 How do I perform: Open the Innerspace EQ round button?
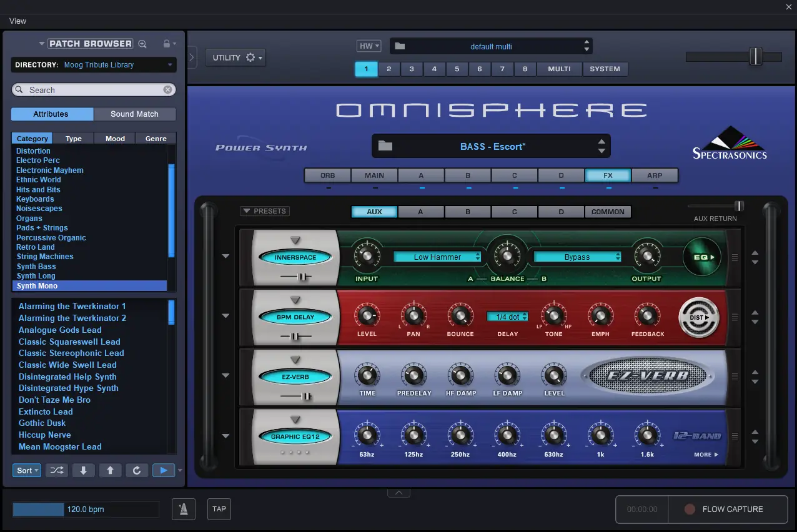click(702, 257)
